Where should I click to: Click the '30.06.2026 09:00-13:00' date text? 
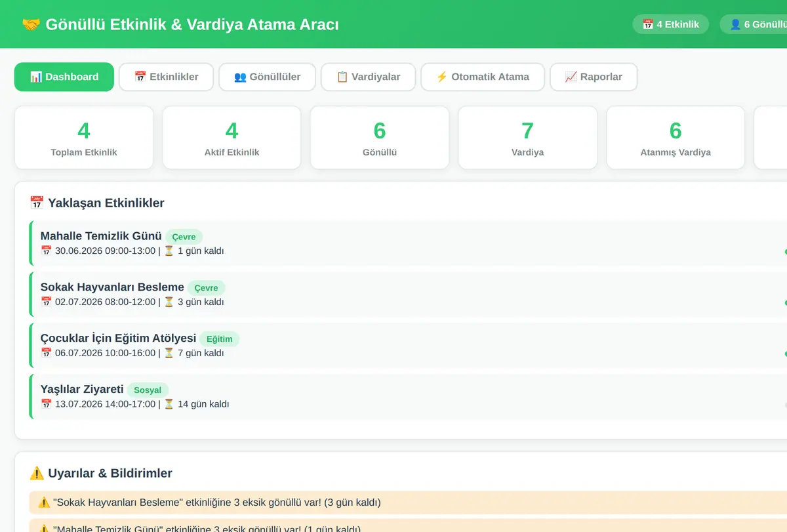point(106,251)
